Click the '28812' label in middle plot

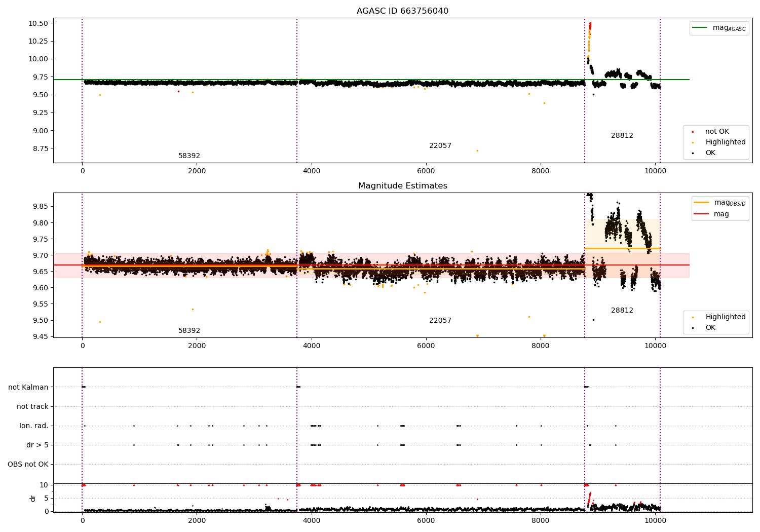click(x=622, y=311)
